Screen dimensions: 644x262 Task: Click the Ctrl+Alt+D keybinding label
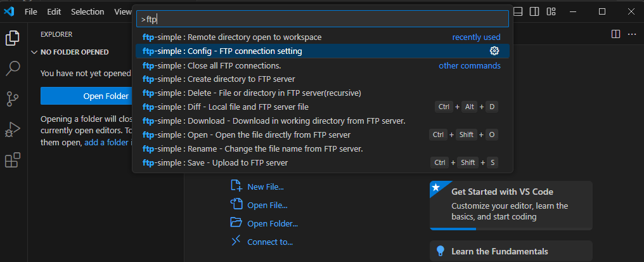[467, 107]
